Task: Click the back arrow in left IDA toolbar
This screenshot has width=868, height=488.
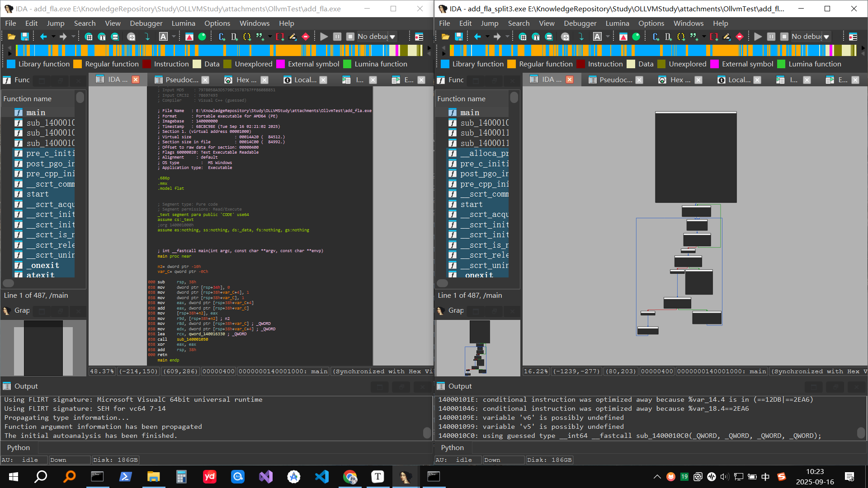Action: [43, 37]
